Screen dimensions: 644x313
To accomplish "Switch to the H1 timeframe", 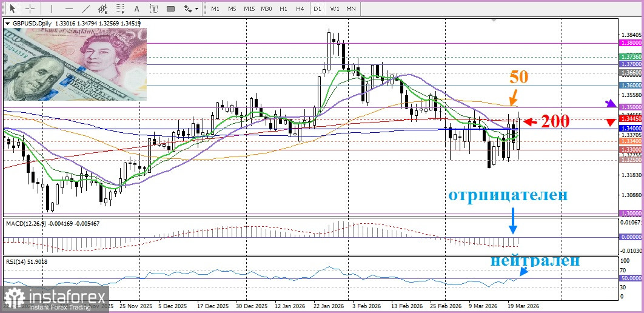I will [x=283, y=8].
